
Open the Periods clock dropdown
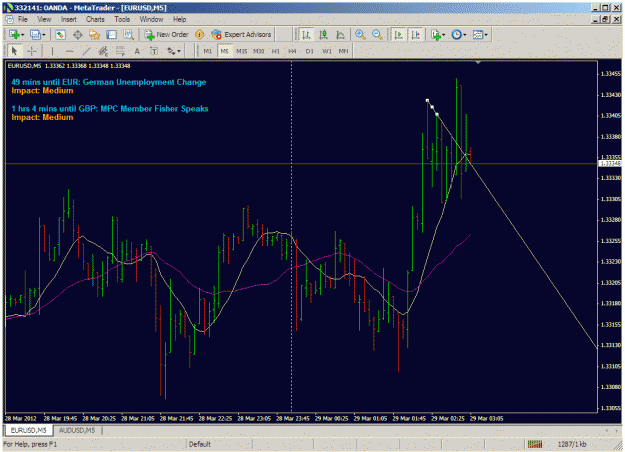458,35
